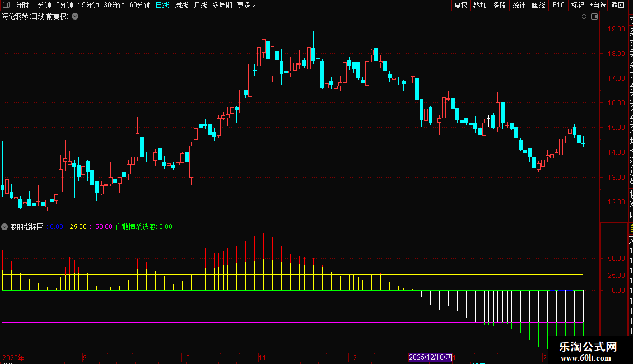This screenshot has width=633, height=364.
Task: Open the 复权 adjustment menu
Action: 460,5
